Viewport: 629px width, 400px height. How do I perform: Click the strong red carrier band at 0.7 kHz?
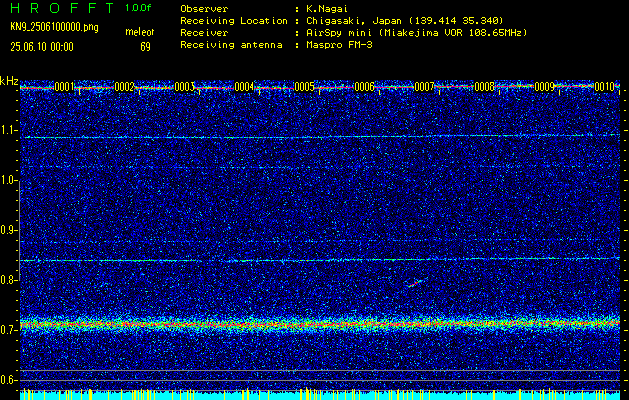coord(320,323)
